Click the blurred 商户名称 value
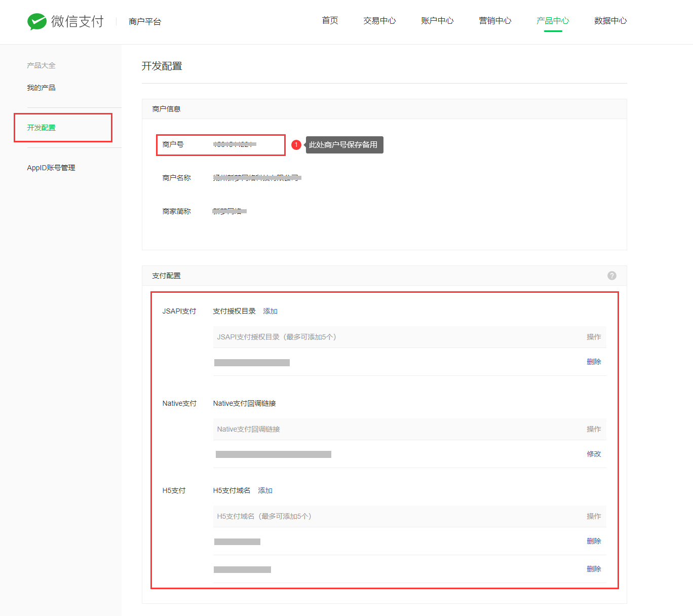This screenshot has height=616, width=693. [257, 178]
